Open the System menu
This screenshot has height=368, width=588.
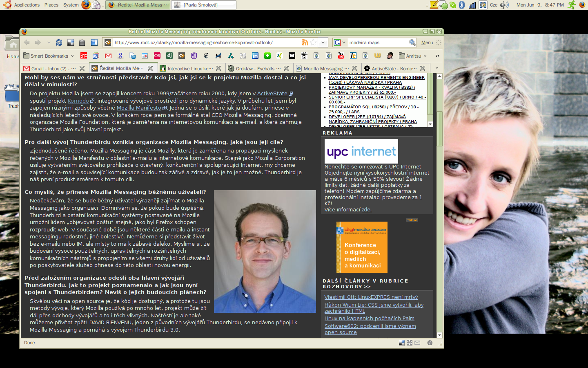click(71, 5)
